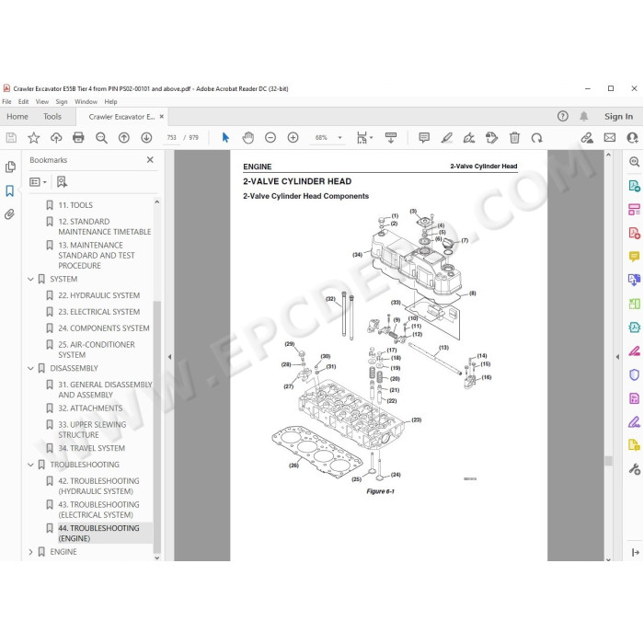
Task: Activate the selection arrow tool
Action: click(x=225, y=138)
